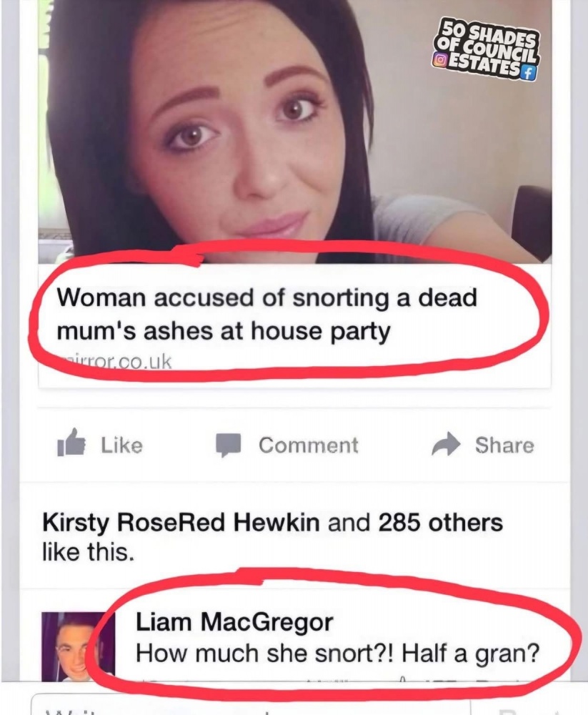Open the ashes at house party headline
588x715 pixels.
(x=266, y=314)
